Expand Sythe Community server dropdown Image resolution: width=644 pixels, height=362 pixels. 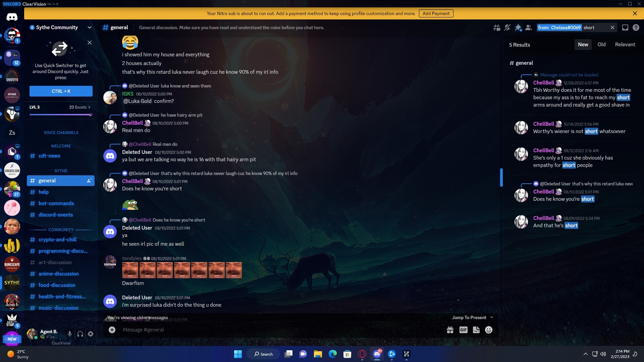tap(89, 27)
